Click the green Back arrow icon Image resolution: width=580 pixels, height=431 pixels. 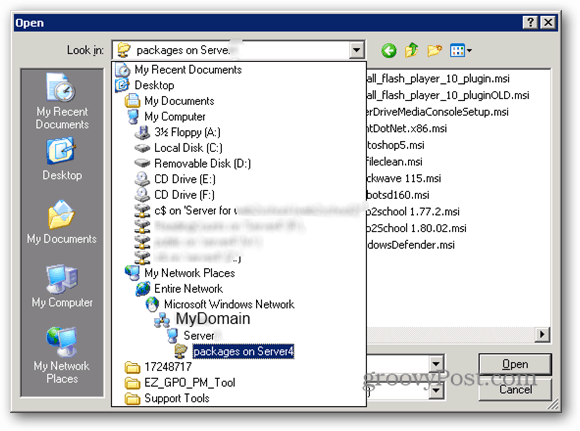pos(389,50)
